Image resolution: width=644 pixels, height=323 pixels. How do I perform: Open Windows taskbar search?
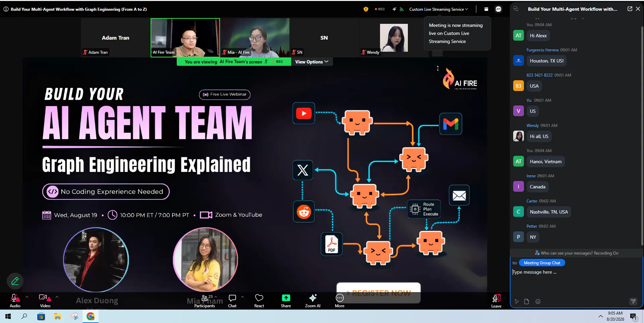tap(24, 316)
